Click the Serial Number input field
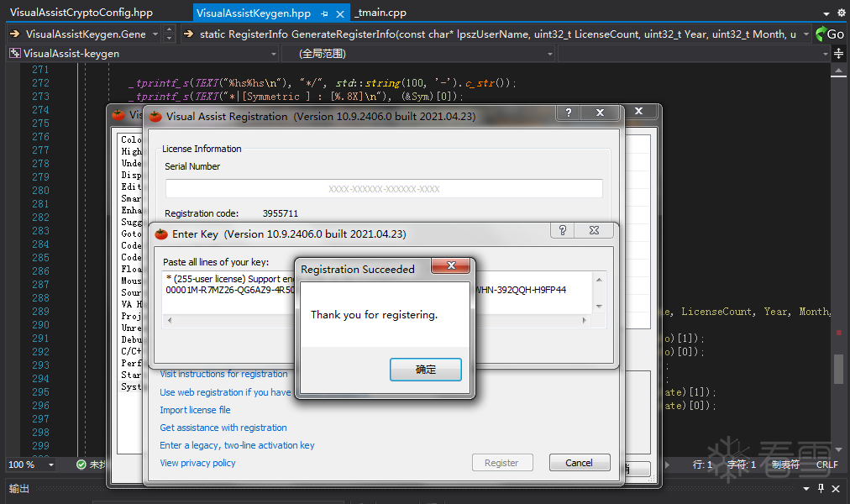This screenshot has height=504, width=850. pos(384,189)
